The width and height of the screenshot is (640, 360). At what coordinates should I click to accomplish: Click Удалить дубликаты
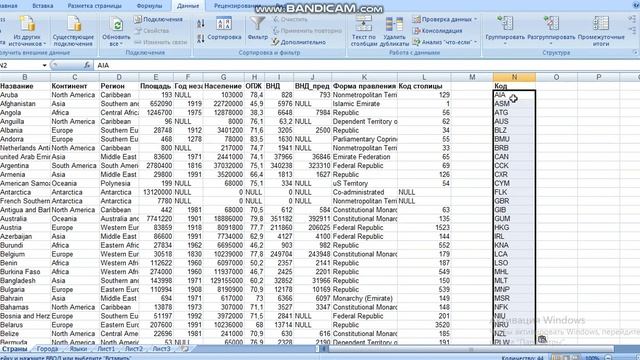click(394, 31)
